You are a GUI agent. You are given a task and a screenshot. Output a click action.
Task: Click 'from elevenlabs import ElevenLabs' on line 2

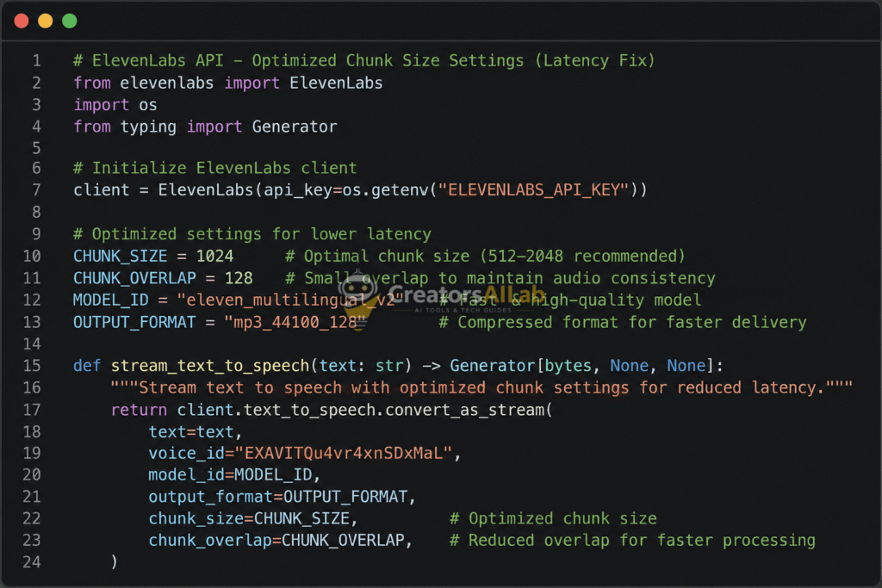point(227,84)
